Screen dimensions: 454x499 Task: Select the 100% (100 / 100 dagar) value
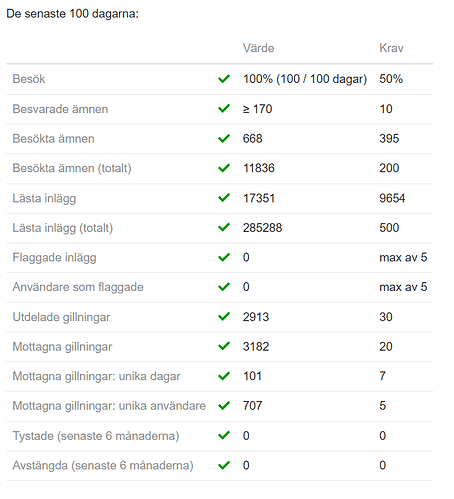click(x=305, y=79)
